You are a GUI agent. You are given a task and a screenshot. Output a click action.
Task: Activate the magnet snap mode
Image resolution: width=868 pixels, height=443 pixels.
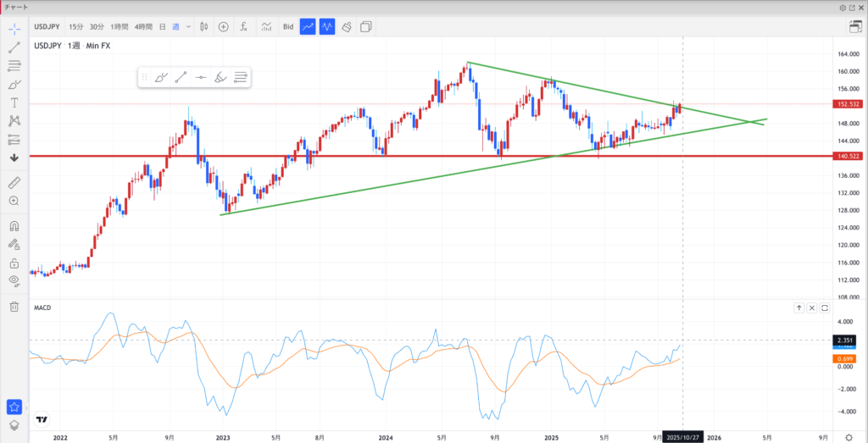14,226
